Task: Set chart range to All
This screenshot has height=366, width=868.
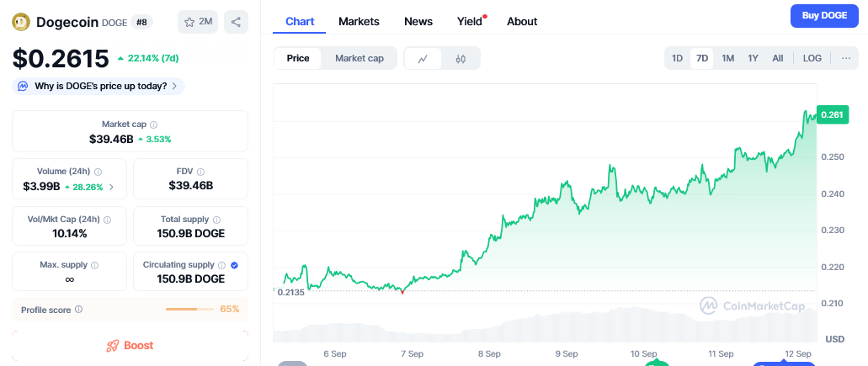Action: click(778, 58)
